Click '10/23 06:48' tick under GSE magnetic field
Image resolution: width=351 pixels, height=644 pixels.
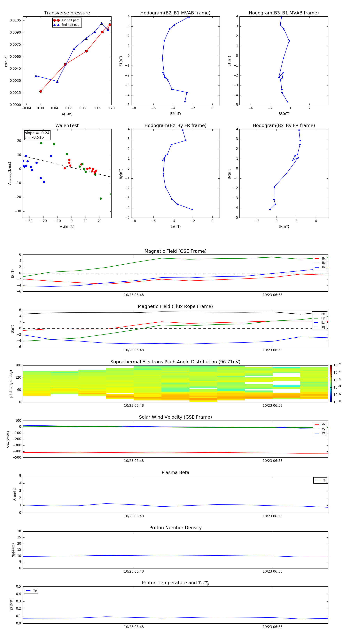pos(134,295)
